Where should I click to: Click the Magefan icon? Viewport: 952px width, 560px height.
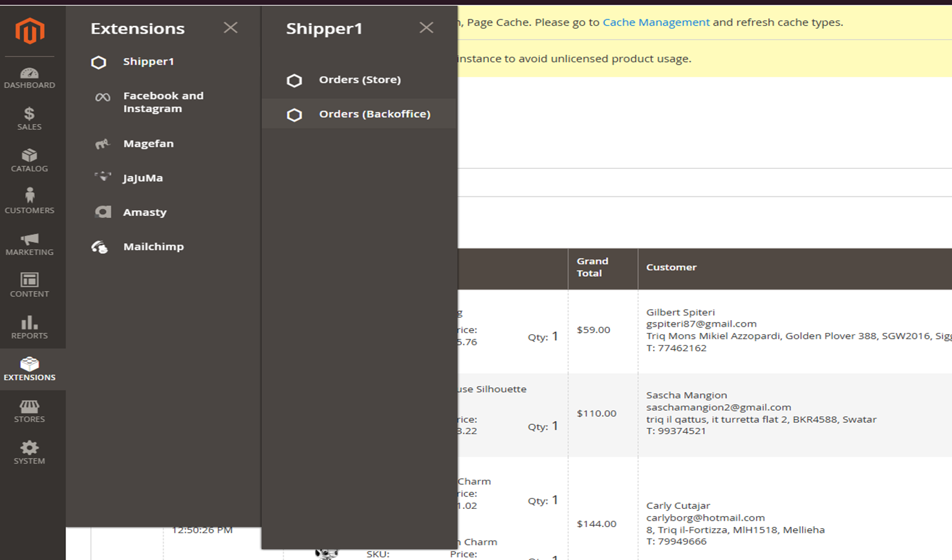click(102, 144)
